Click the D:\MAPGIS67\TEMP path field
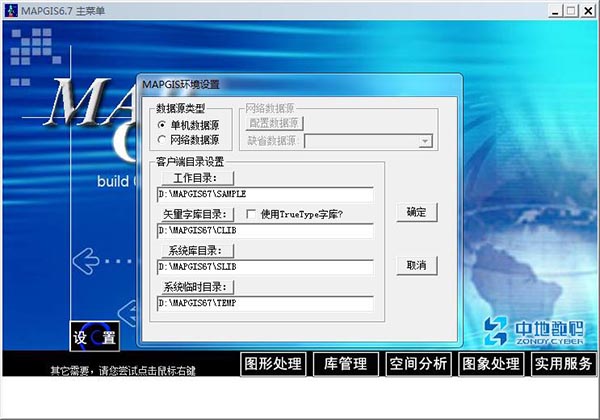The width and height of the screenshot is (600, 420). tap(265, 303)
